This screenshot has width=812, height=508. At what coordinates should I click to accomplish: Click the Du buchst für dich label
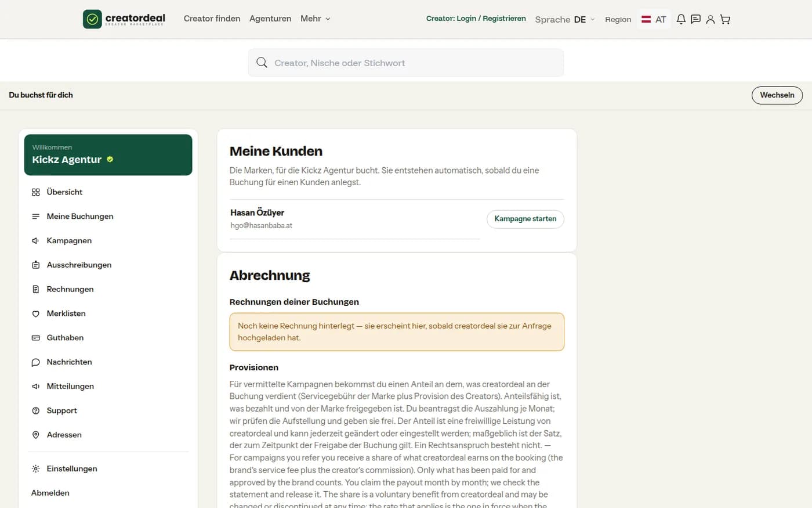click(x=41, y=95)
